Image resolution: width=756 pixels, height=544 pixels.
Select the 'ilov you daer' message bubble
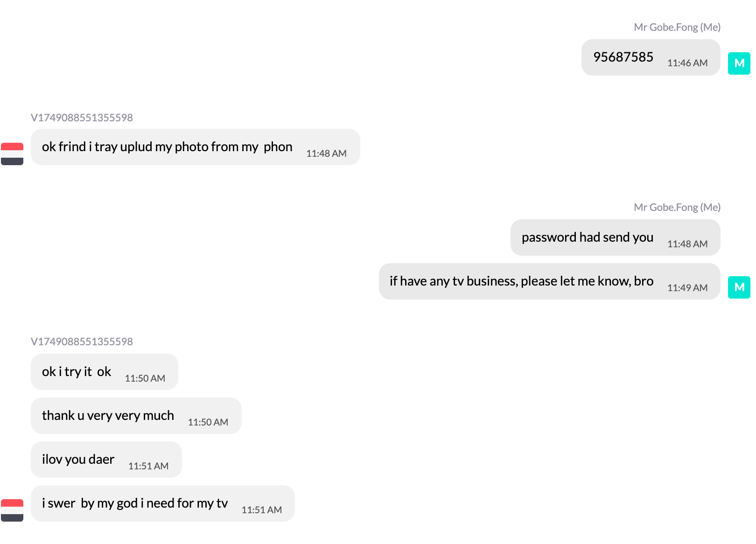[78, 460]
